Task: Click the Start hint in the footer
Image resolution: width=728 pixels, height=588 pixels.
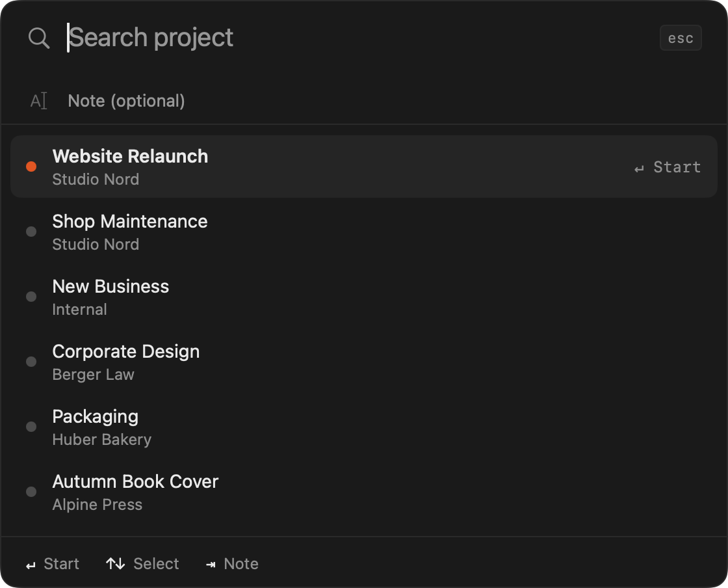Action: pyautogui.click(x=53, y=564)
